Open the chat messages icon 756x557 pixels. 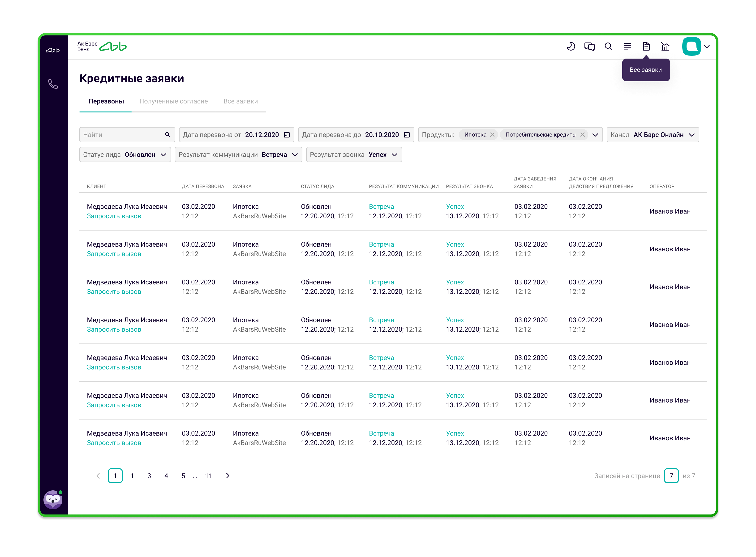[589, 46]
